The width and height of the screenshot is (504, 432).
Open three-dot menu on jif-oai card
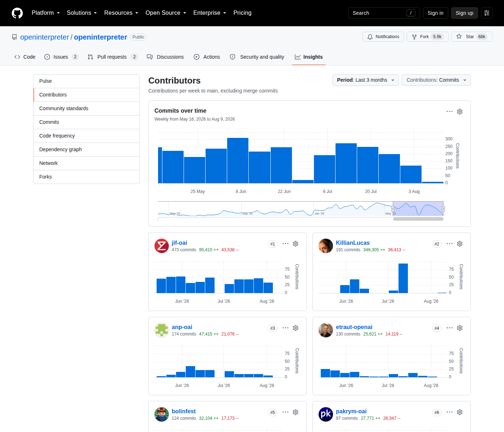tap(285, 244)
